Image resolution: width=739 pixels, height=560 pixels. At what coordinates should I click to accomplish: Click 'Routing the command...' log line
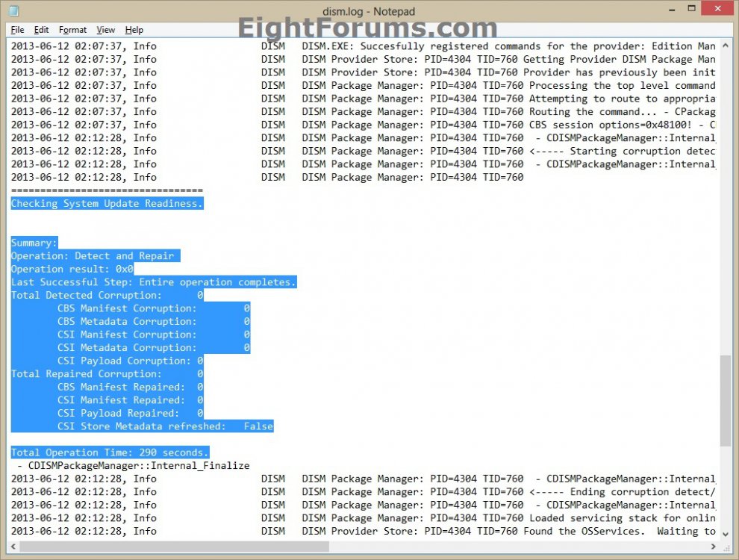(363, 112)
